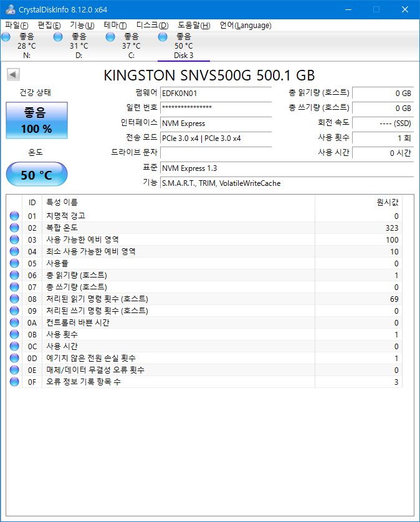Image resolution: width=420 pixels, height=522 pixels.
Task: Click the 총 읽기량 value 0 GB field
Action: [x=383, y=93]
